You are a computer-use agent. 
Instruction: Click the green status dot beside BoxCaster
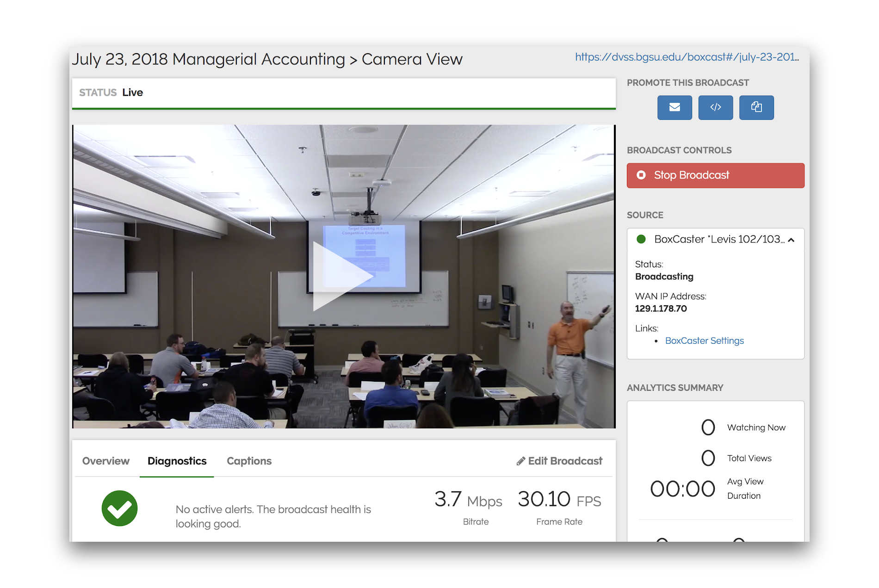[x=641, y=239]
